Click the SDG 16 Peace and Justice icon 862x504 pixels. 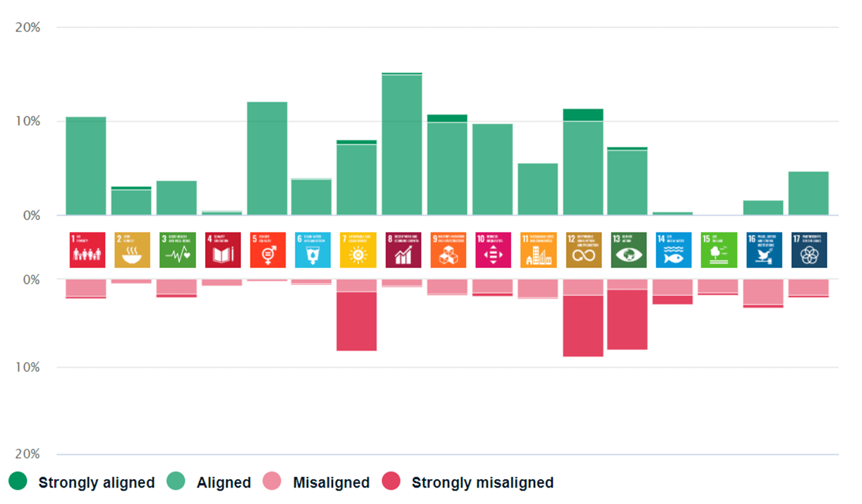click(763, 250)
